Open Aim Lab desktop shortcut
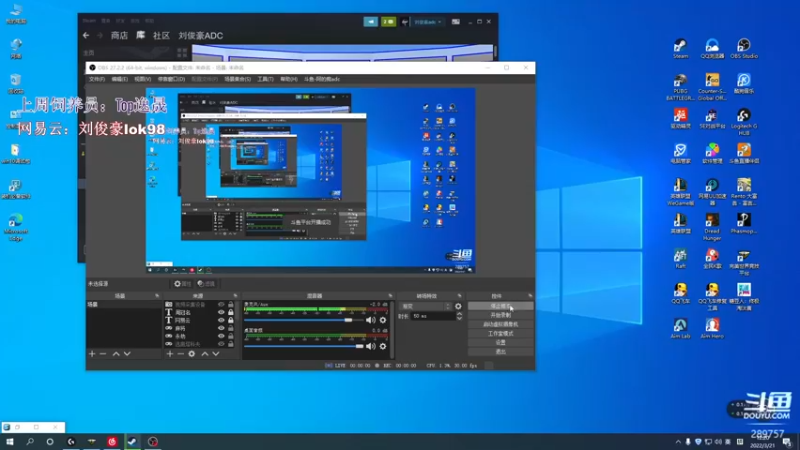Screen dimensions: 800x450 coord(680,329)
